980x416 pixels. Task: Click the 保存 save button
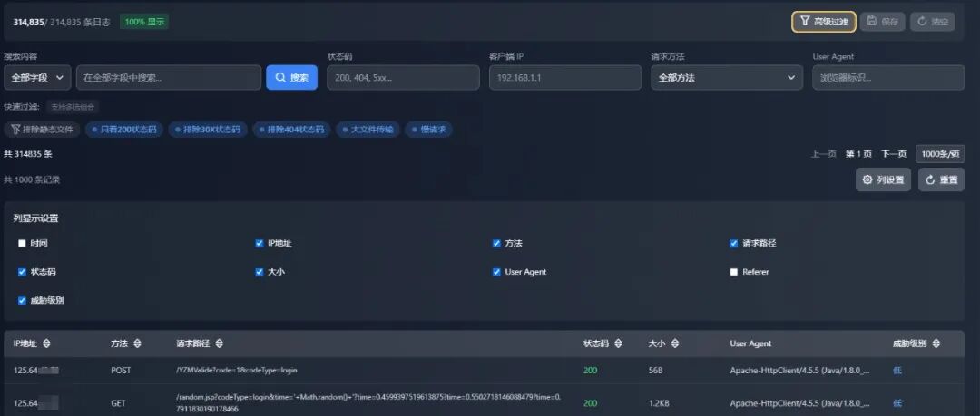pos(883,22)
